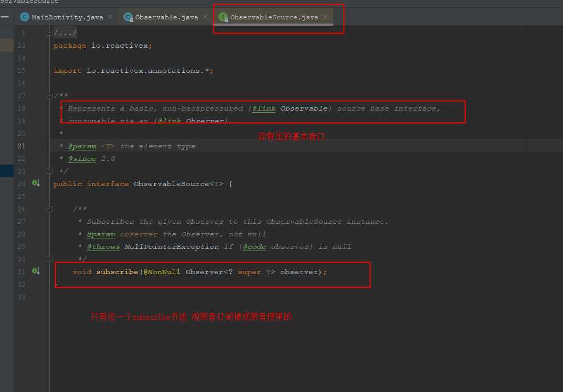Screen dimensions: 563x392
Task: Click the @link Observer reference on line 19
Action: click(191, 121)
